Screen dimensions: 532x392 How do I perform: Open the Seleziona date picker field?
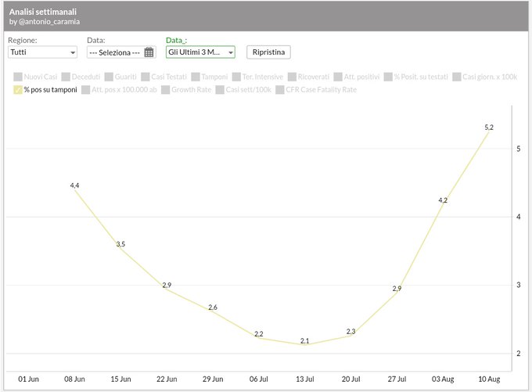pyautogui.click(x=121, y=52)
